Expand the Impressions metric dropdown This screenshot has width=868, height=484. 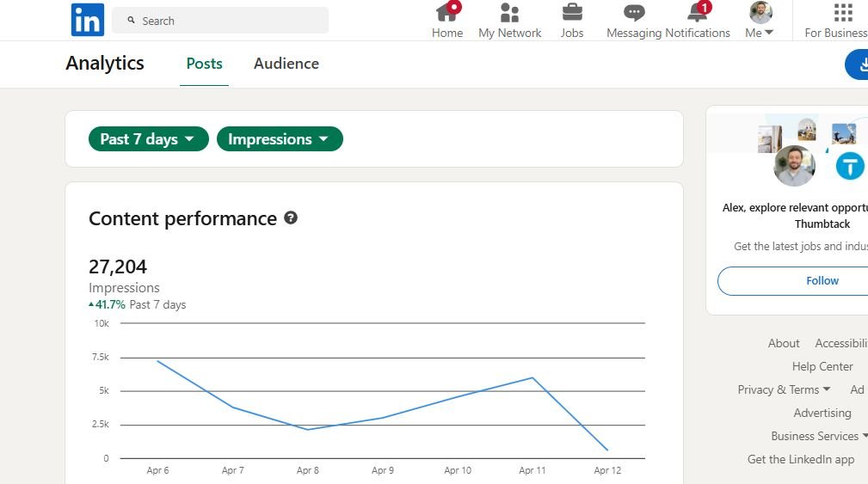280,139
